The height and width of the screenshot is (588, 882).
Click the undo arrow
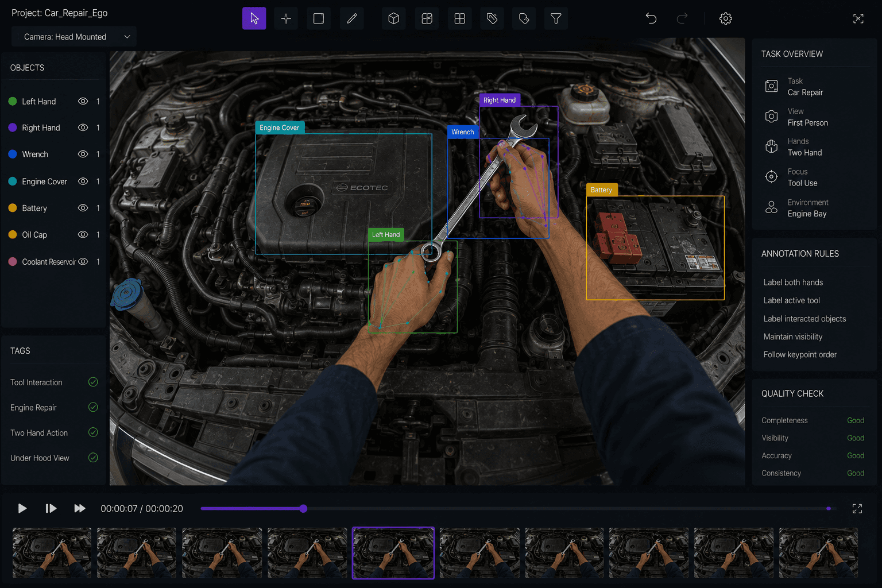(x=651, y=18)
